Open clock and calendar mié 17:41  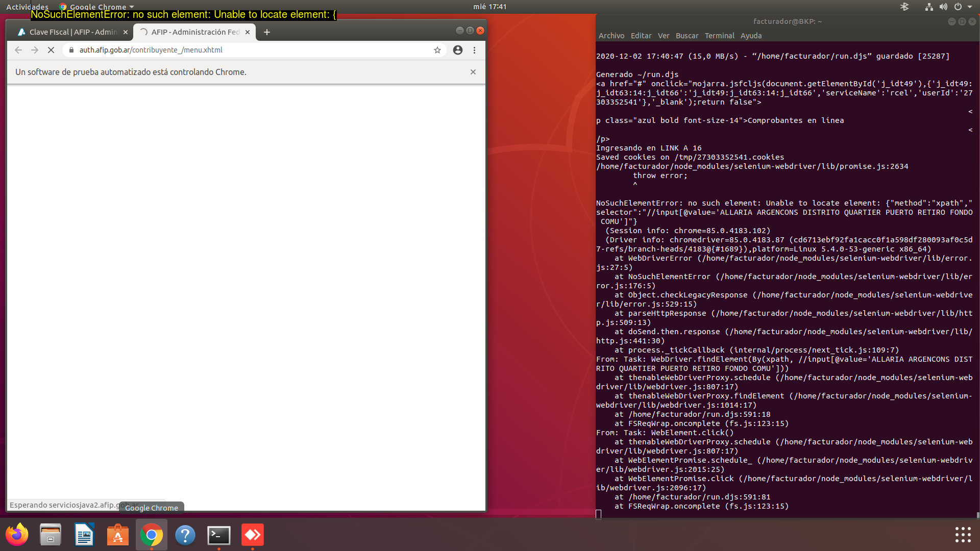(x=490, y=7)
